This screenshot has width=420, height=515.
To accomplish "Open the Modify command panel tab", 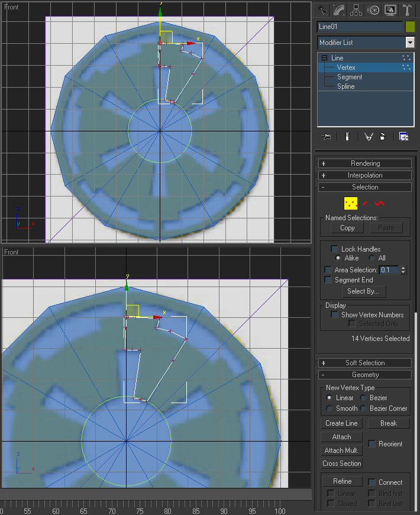I will 339,10.
